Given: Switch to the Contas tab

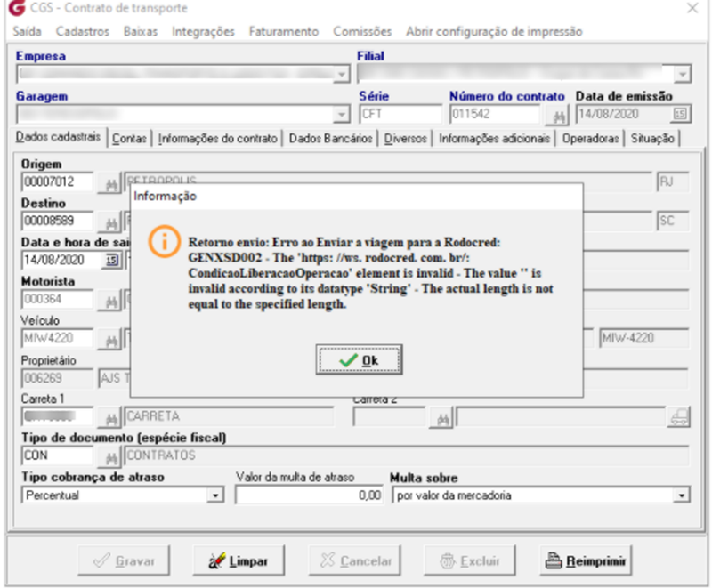Looking at the screenshot, I should (129, 138).
